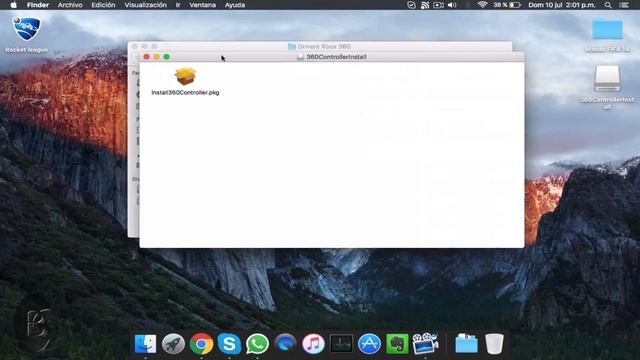Click the folder icon in Drivers Xbox 360 title bar
Image resolution: width=640 pixels, height=360 pixels.
pos(292,47)
